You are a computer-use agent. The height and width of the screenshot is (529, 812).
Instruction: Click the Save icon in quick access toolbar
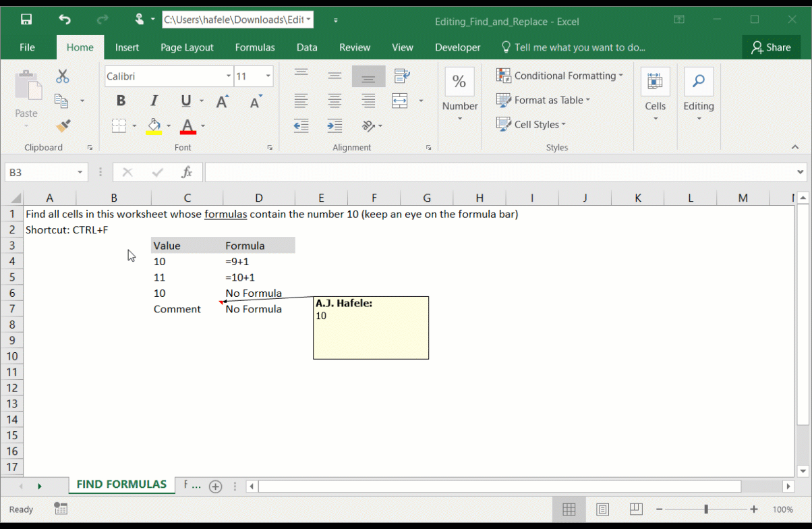(26, 20)
